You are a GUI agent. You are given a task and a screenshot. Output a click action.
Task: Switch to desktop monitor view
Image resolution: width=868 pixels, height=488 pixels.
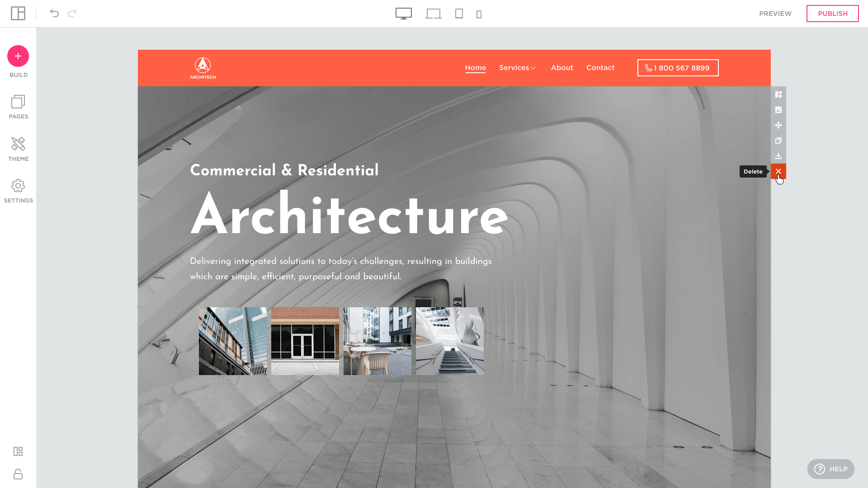pos(404,14)
